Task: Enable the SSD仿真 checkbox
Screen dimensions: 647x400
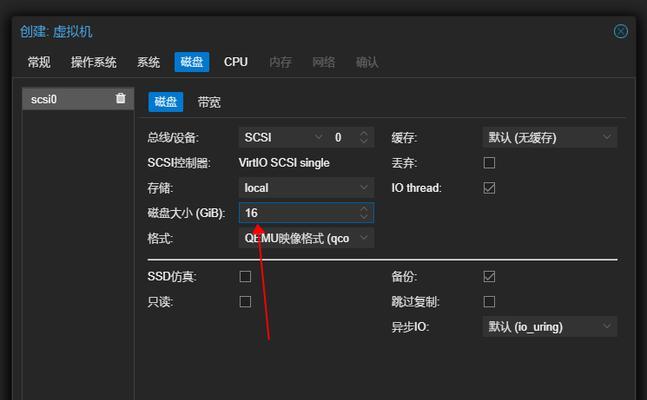Action: click(245, 277)
